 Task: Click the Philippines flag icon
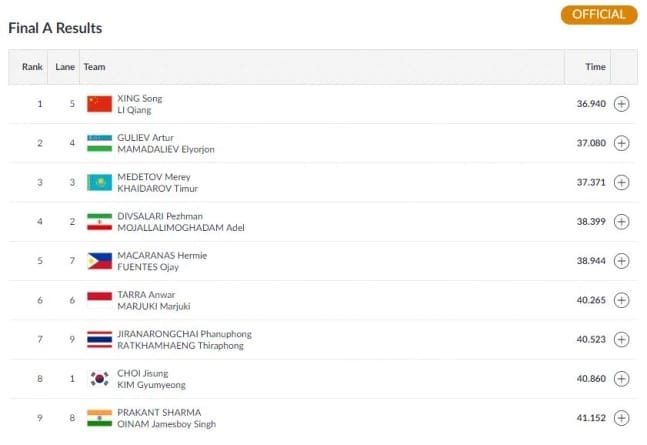click(x=99, y=261)
